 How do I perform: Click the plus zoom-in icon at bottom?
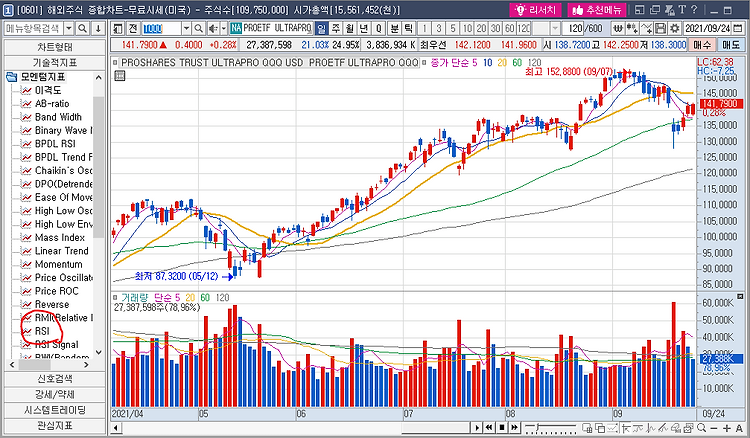(727, 427)
